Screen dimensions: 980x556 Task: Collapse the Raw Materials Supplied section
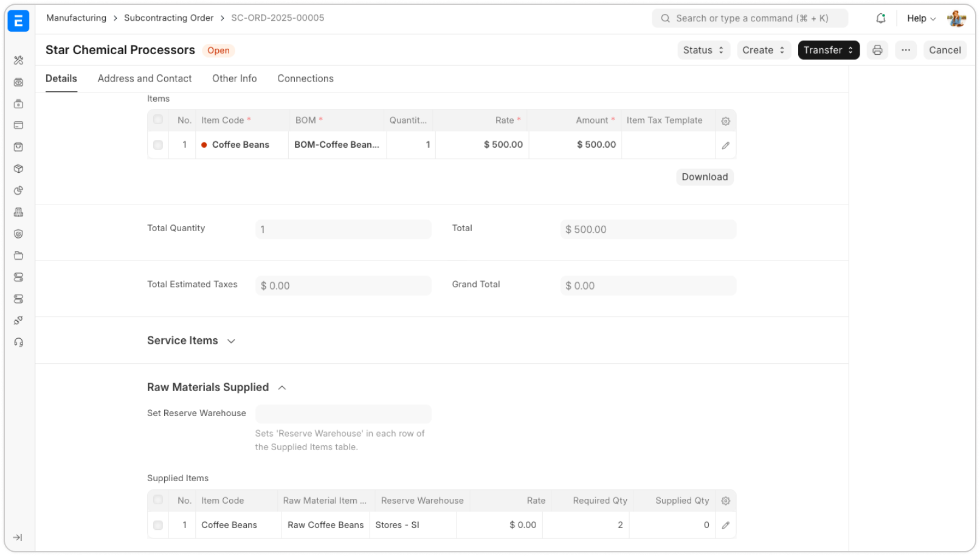pos(216,387)
